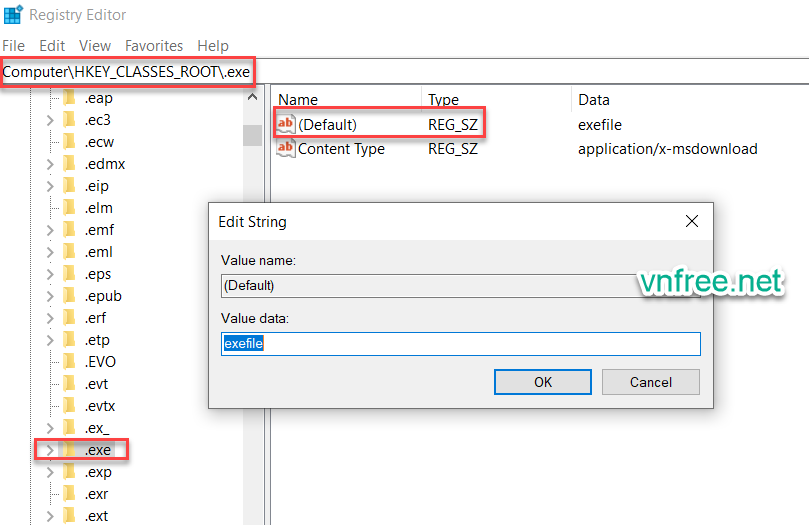Select the .epub folder icon in tree
Viewport: 809px width, 525px height.
(x=69, y=296)
